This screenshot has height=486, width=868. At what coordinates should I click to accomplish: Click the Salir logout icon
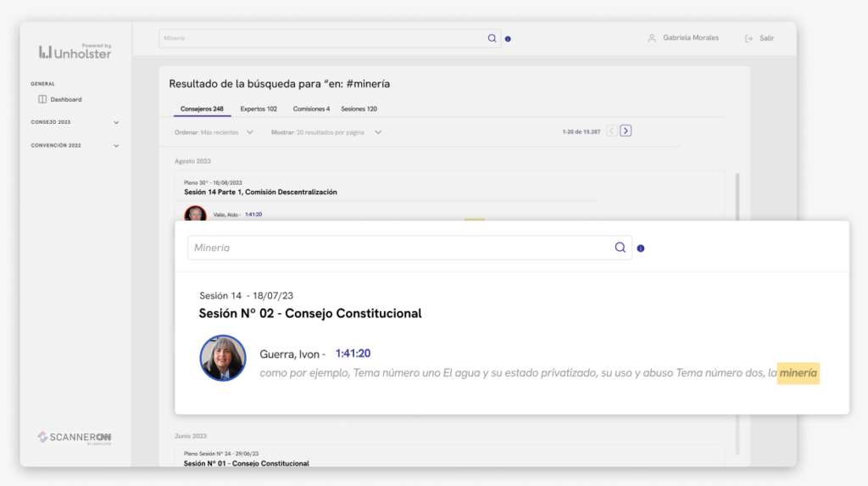(x=748, y=38)
